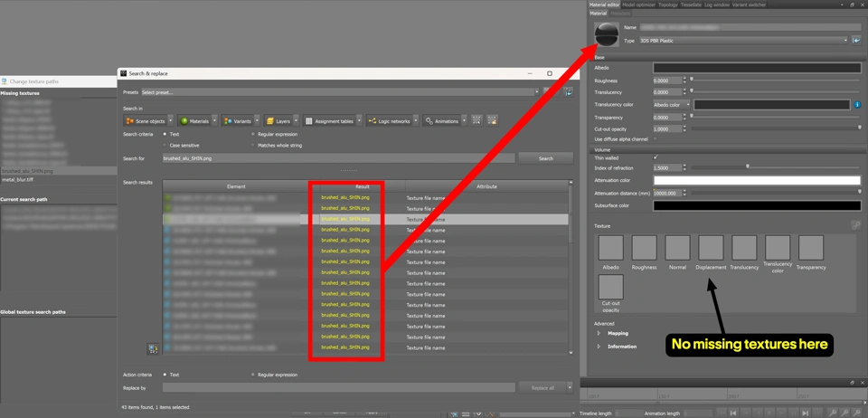Toggle Use diffuse alpha channel checkbox
The height and width of the screenshot is (418, 868).
click(656, 139)
